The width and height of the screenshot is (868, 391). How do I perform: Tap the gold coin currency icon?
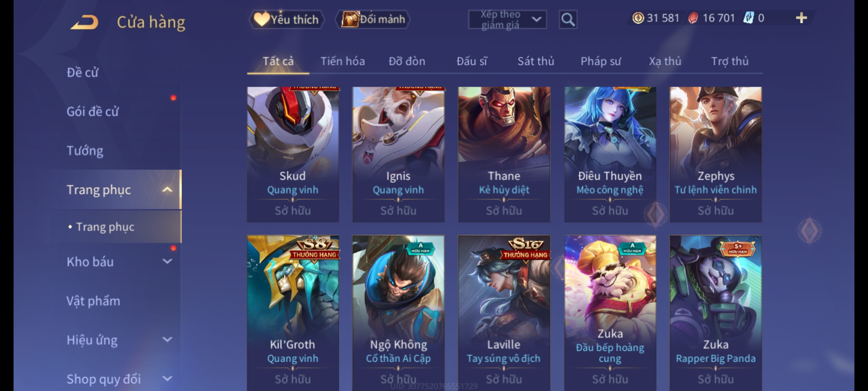(638, 18)
